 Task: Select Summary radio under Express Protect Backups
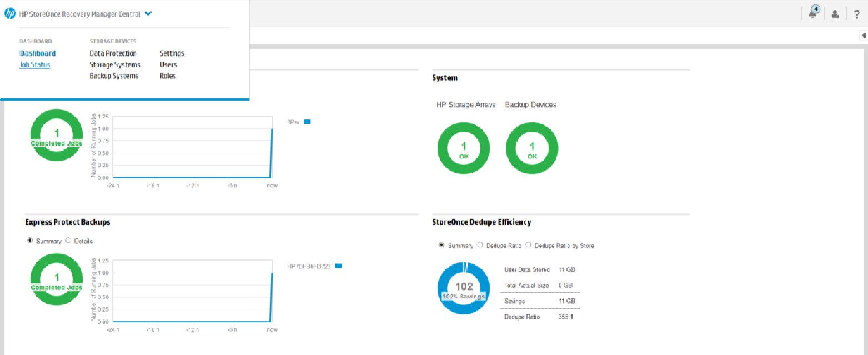[30, 241]
